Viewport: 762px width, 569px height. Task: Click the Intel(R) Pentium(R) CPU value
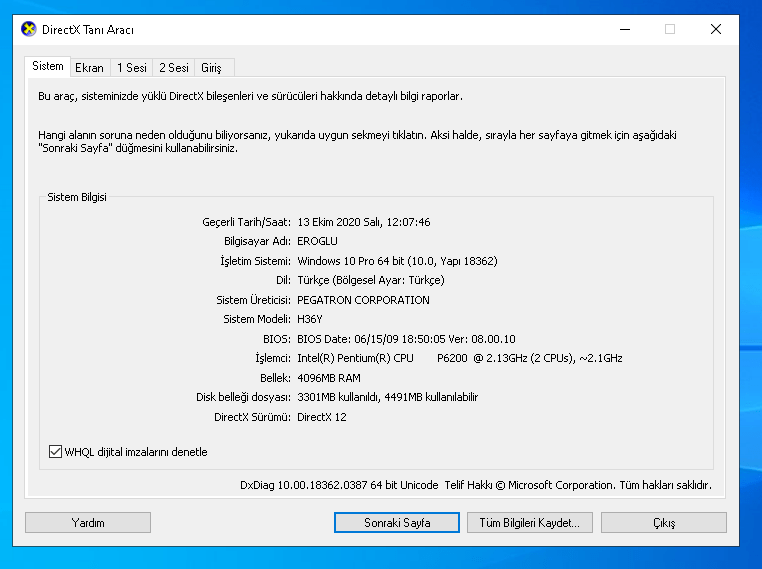coord(460,358)
